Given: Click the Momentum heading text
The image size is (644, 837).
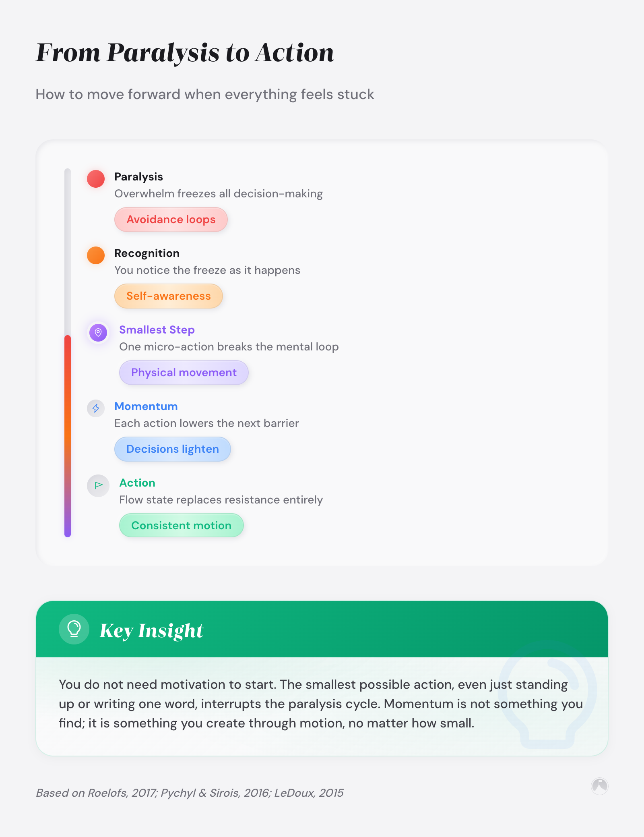Looking at the screenshot, I should tap(146, 406).
